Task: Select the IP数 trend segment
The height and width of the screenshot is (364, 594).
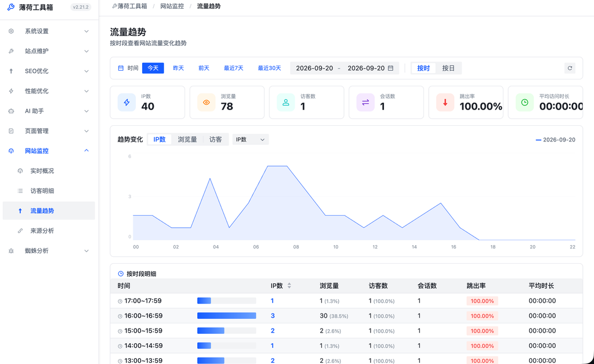Action: coord(160,140)
